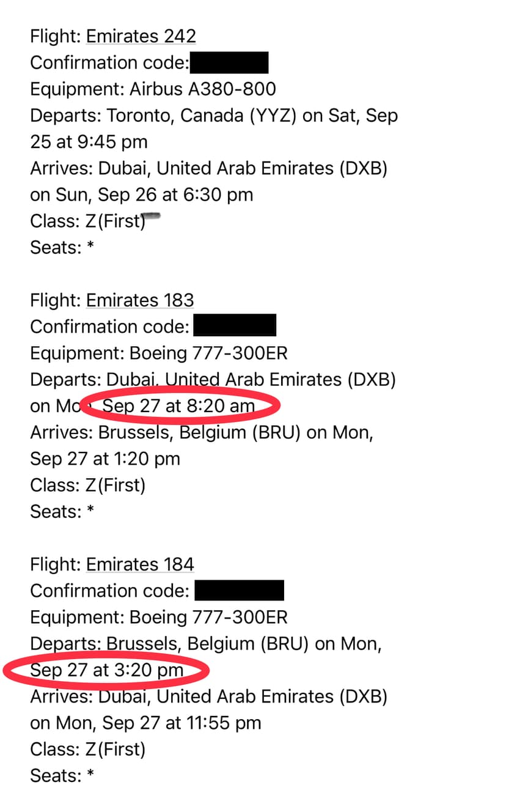
Task: Click the redacted confirmation code for Emirates 183
Action: (235, 327)
